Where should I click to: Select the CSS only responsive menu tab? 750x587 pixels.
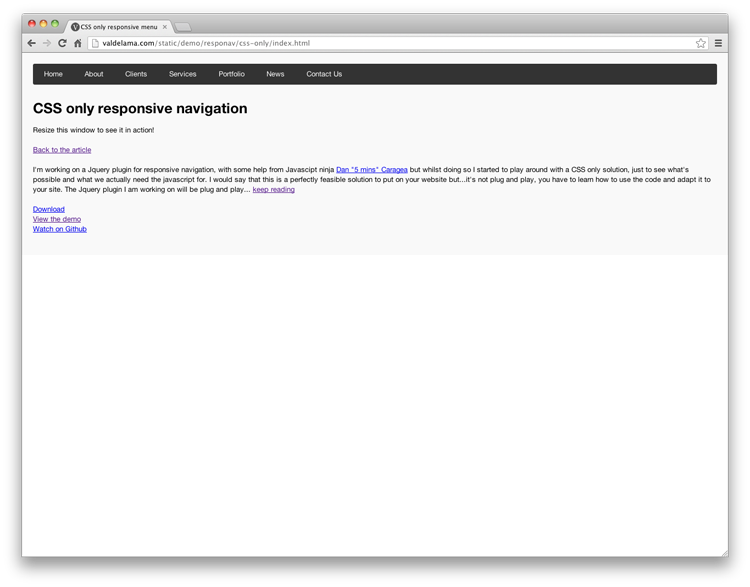pyautogui.click(x=117, y=27)
